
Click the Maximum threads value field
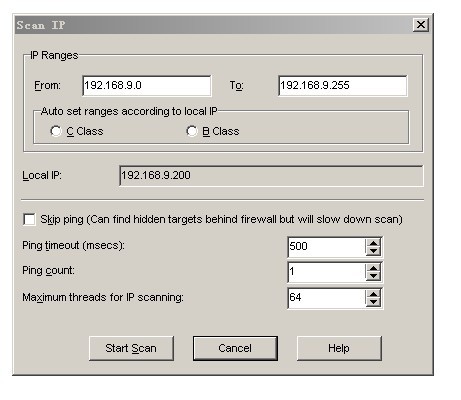click(326, 298)
